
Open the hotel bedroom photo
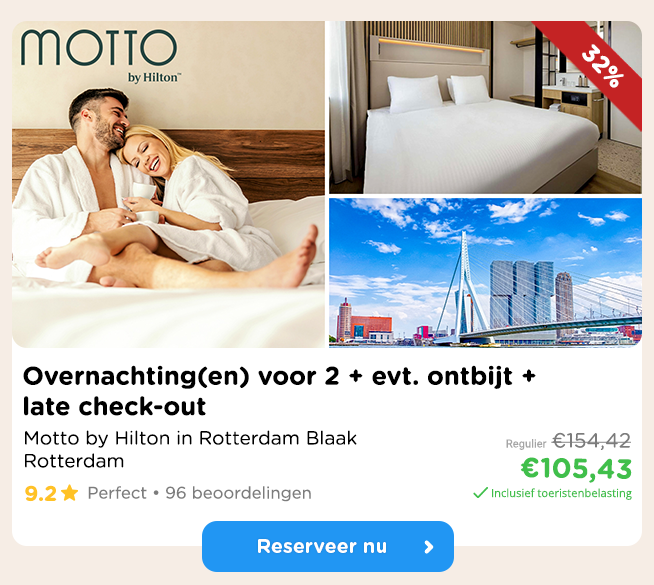(x=485, y=107)
